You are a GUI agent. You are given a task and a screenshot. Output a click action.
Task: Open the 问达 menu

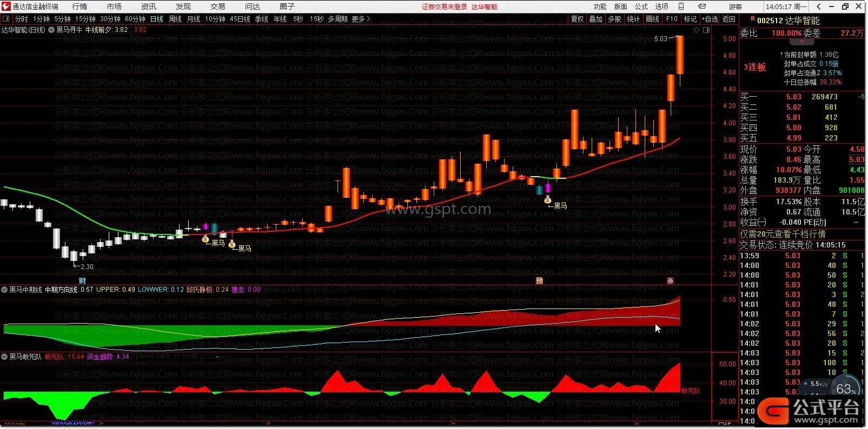(x=253, y=6)
